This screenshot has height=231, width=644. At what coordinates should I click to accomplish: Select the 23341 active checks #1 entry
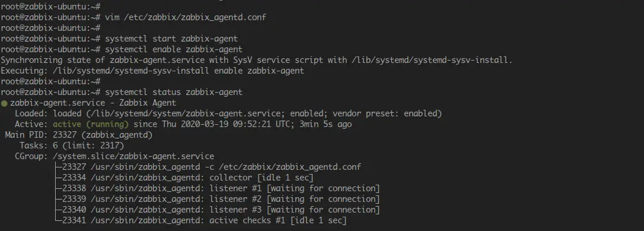pos(201,220)
